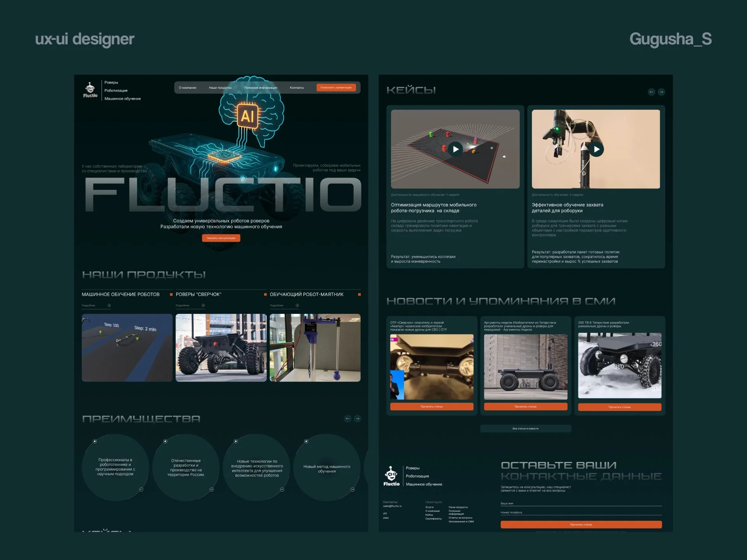
Task: Select Роверы next to the header logo
Action: coord(111,82)
